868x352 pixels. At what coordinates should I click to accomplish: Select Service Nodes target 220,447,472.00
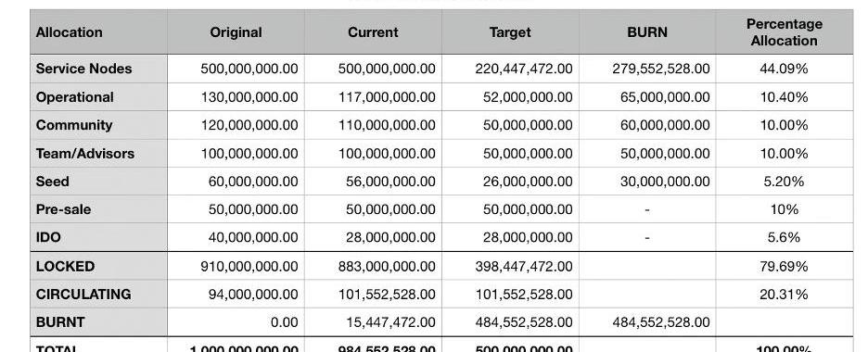click(524, 69)
